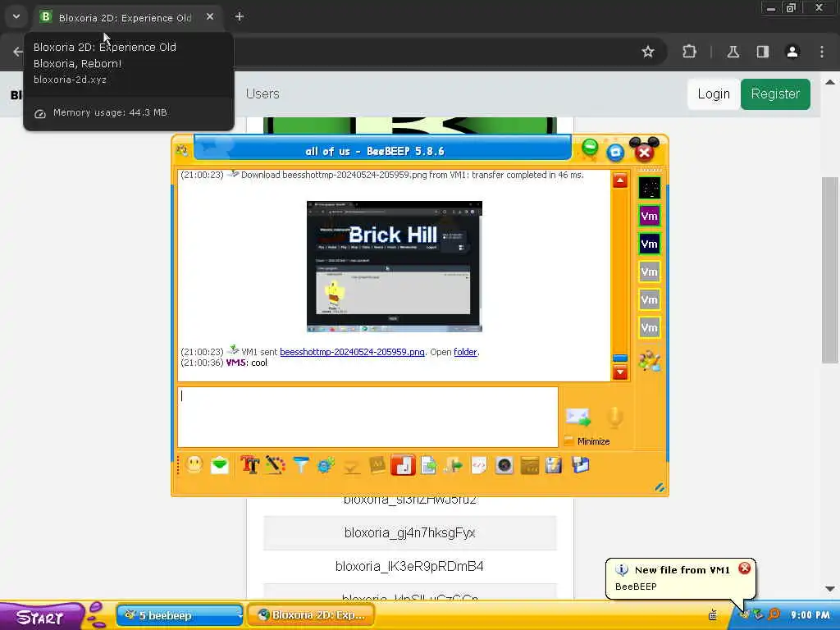Open the group members icon in BeeBEEP sidebar

650,361
